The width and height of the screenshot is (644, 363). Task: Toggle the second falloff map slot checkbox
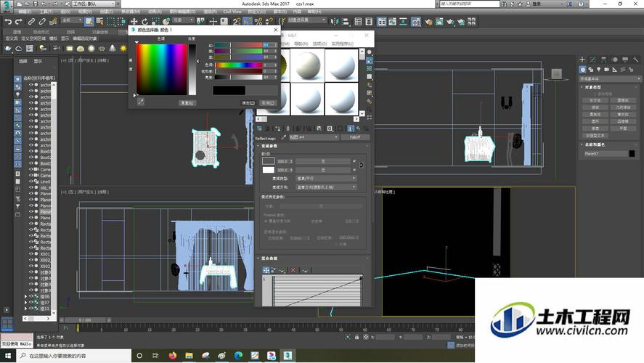354,169
